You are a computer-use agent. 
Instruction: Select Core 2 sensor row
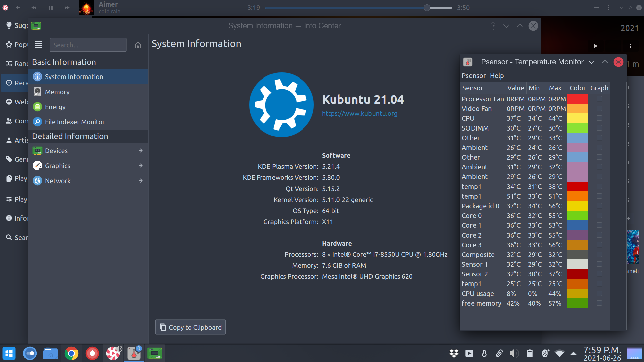[x=535, y=235]
